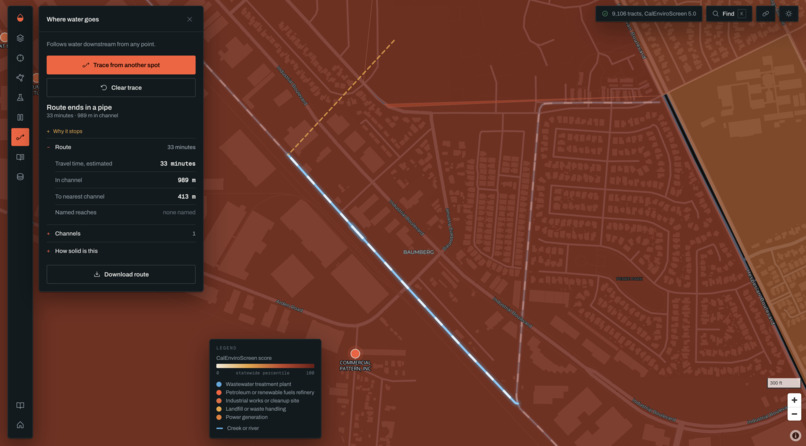Click the Landfill or waste handling legend text
Image resolution: width=806 pixels, height=446 pixels.
pyautogui.click(x=255, y=409)
